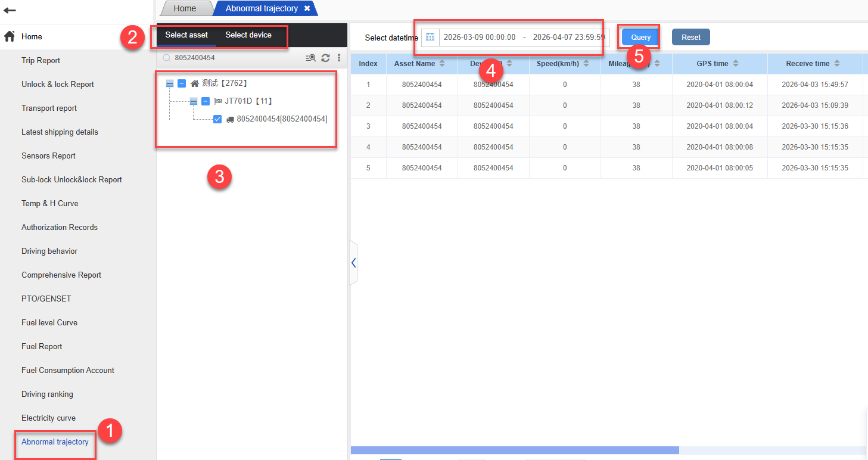868x460 pixels.
Task: Collapse the JT701D tree branch
Action: click(x=194, y=101)
